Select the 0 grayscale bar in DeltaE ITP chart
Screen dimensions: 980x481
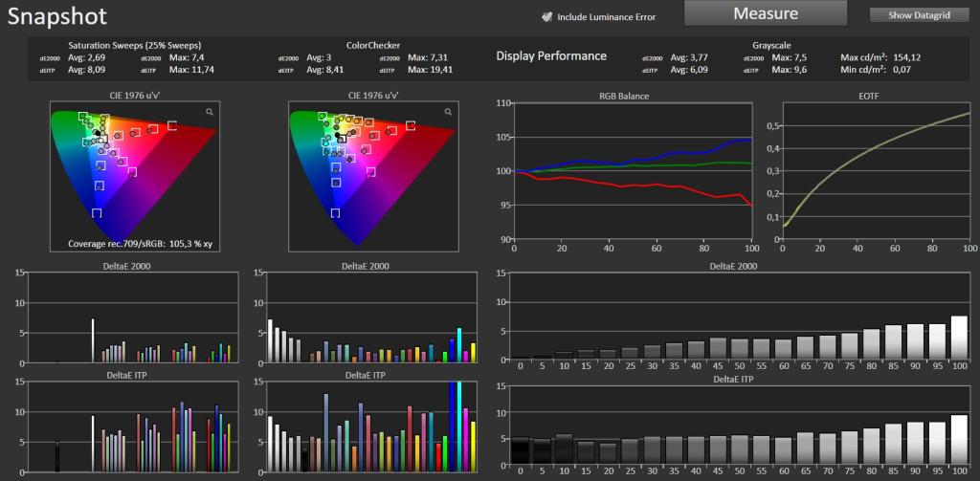520,453
